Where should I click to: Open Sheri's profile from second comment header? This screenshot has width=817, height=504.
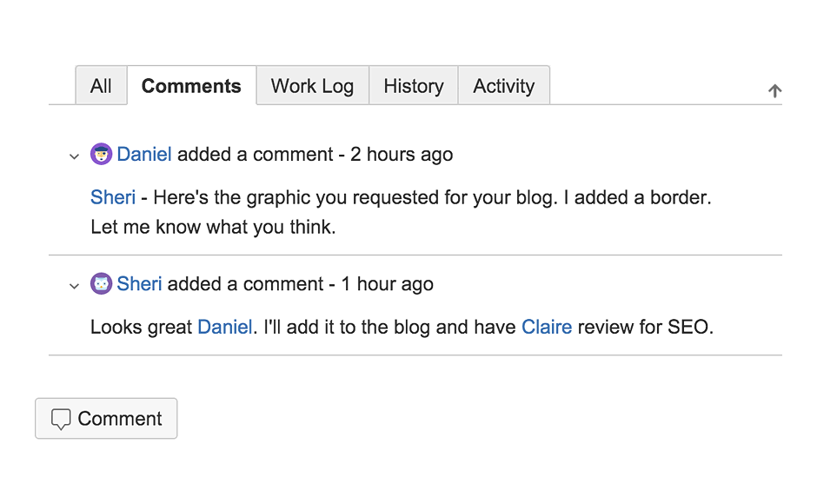click(139, 283)
